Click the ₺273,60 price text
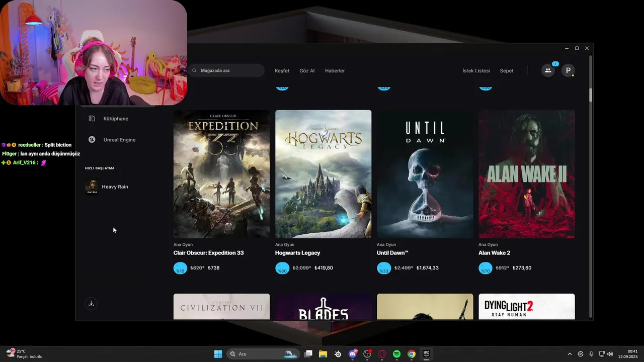 coord(522,268)
